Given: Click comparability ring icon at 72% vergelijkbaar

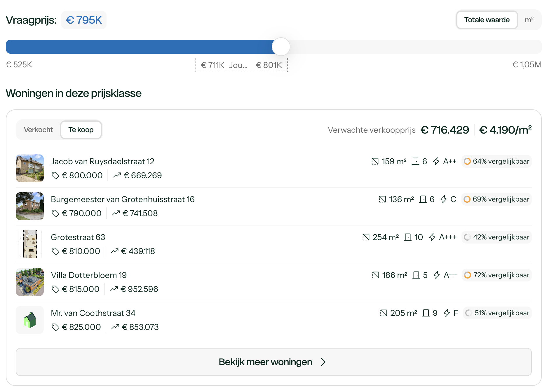Looking at the screenshot, I should (468, 275).
